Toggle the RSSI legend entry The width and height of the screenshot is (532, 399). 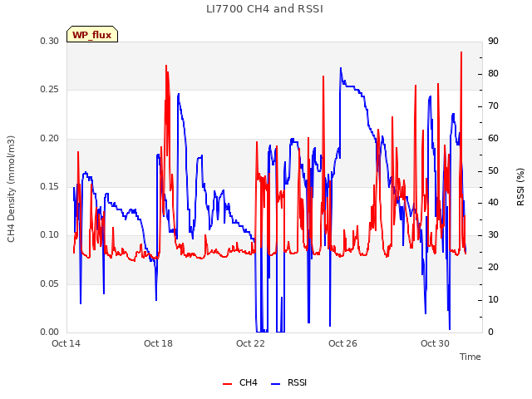(x=288, y=382)
